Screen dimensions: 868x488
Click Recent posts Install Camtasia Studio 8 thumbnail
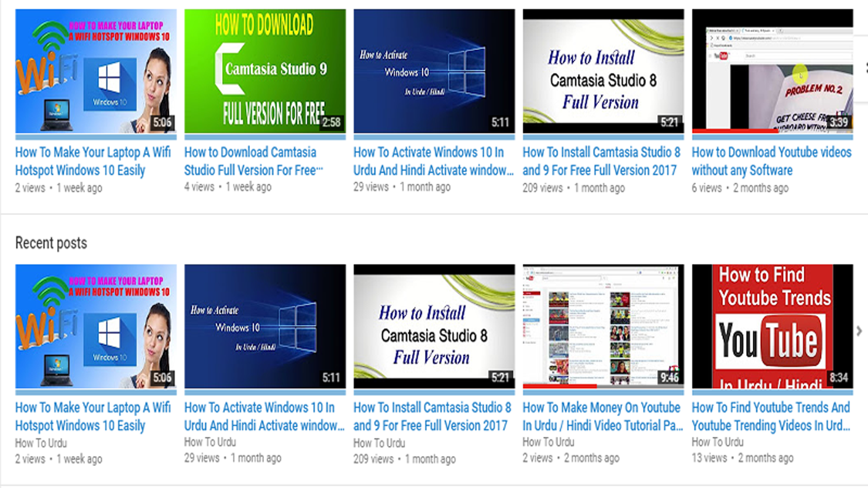pos(434,326)
